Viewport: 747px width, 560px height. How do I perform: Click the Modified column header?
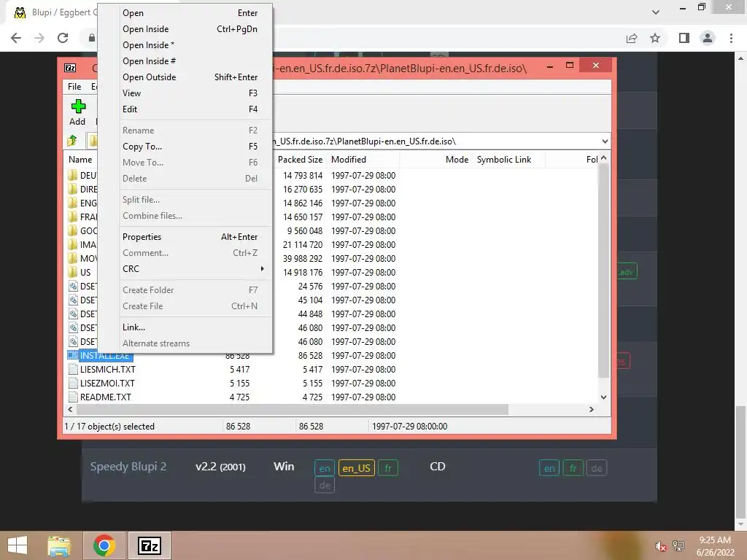(349, 160)
